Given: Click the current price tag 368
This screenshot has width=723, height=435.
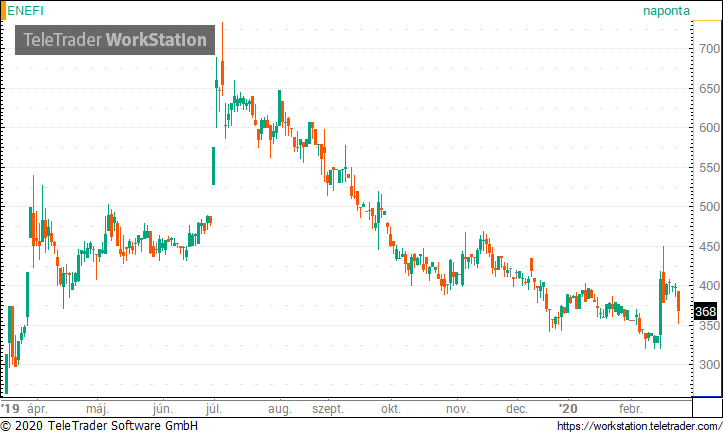Looking at the screenshot, I should pos(705,312).
